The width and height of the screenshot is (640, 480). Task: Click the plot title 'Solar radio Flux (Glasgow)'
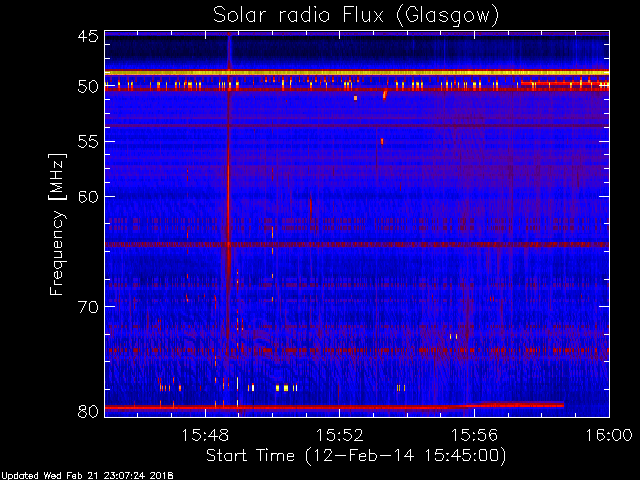coord(356,16)
